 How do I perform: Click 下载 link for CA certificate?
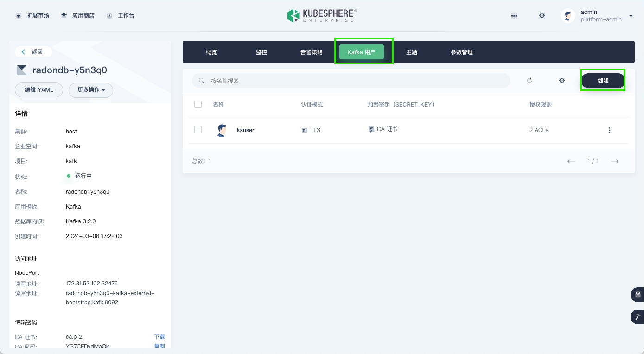pos(159,337)
